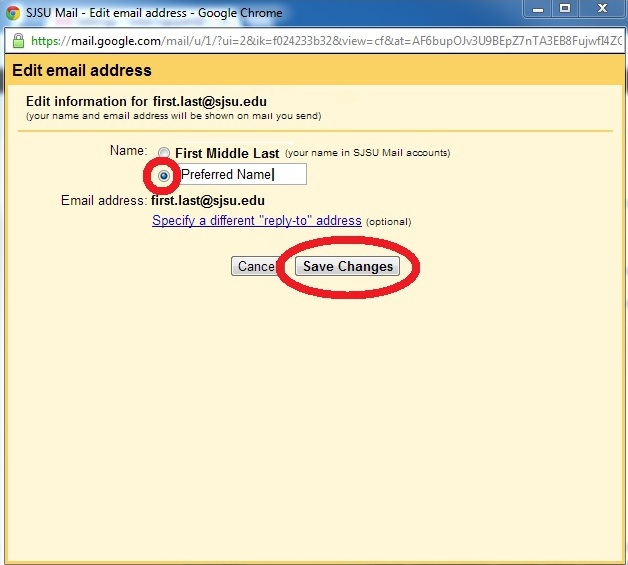Select the Preferred Name radio button
Viewport: 628px width, 565px height.
click(x=164, y=175)
